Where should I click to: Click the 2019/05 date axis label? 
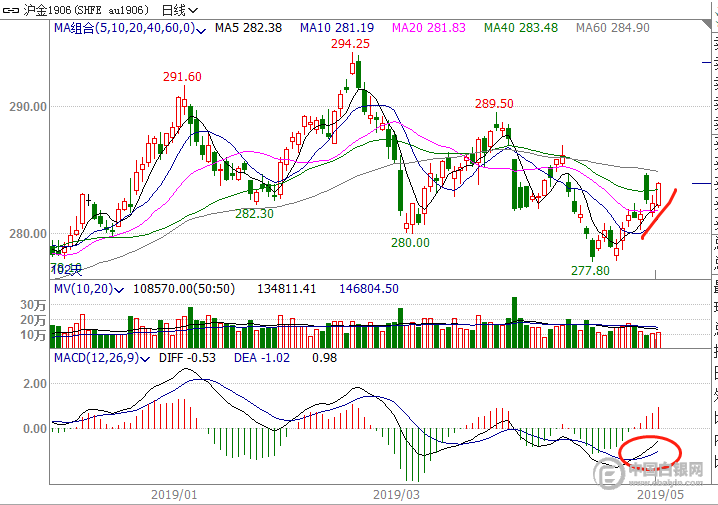pyautogui.click(x=660, y=494)
